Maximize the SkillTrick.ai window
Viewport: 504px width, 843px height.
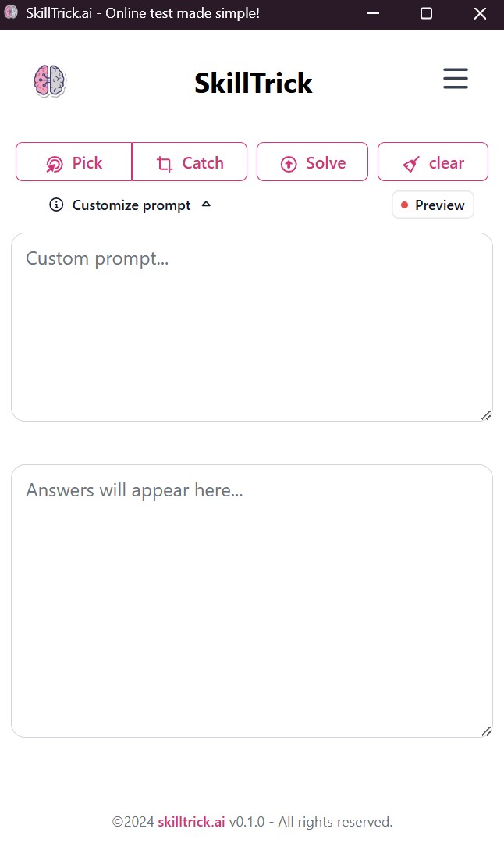click(426, 13)
